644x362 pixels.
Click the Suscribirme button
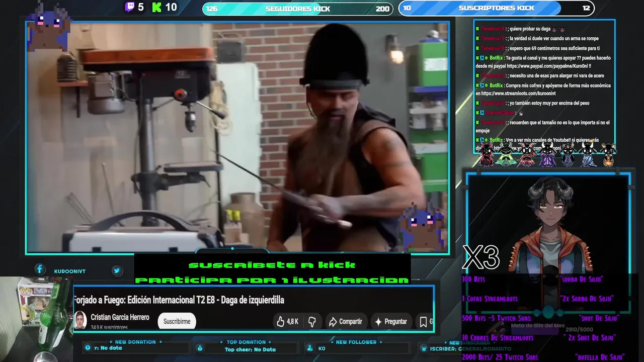point(177,321)
